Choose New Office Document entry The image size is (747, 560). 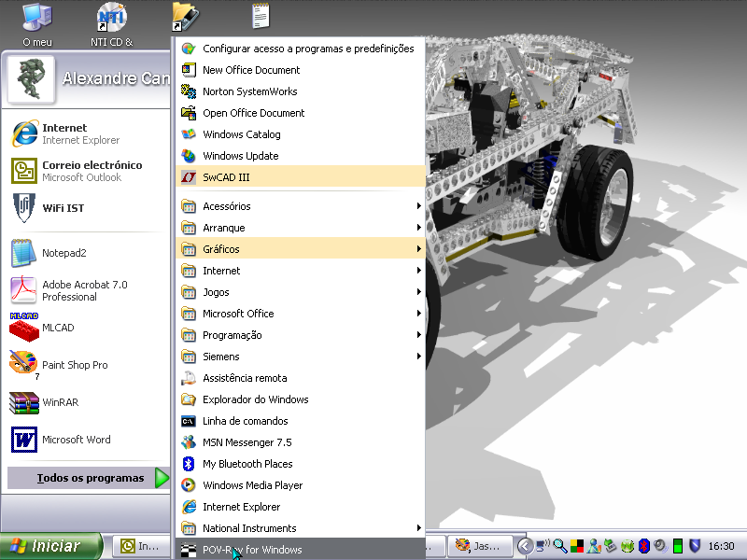(300, 70)
